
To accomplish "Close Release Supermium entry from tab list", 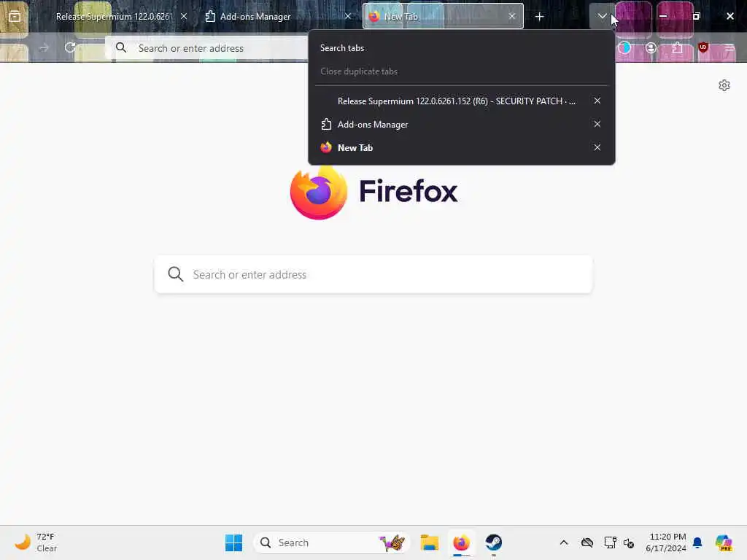I will click(597, 101).
